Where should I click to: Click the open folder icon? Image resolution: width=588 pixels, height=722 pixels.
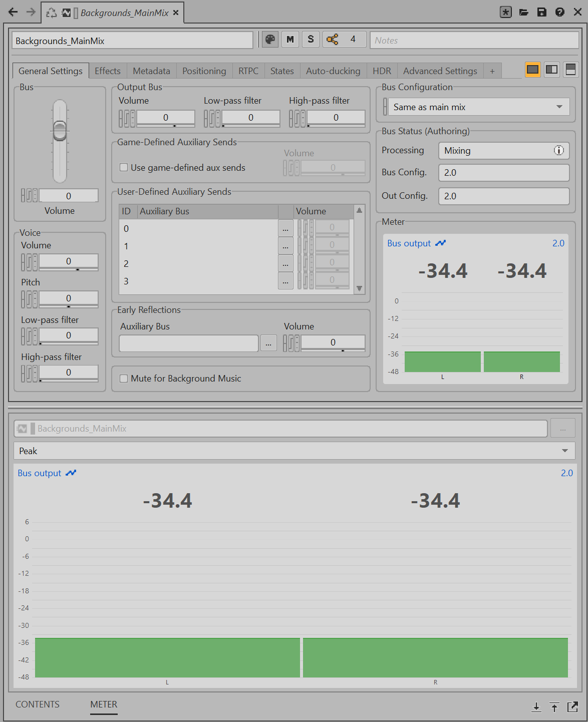click(523, 12)
